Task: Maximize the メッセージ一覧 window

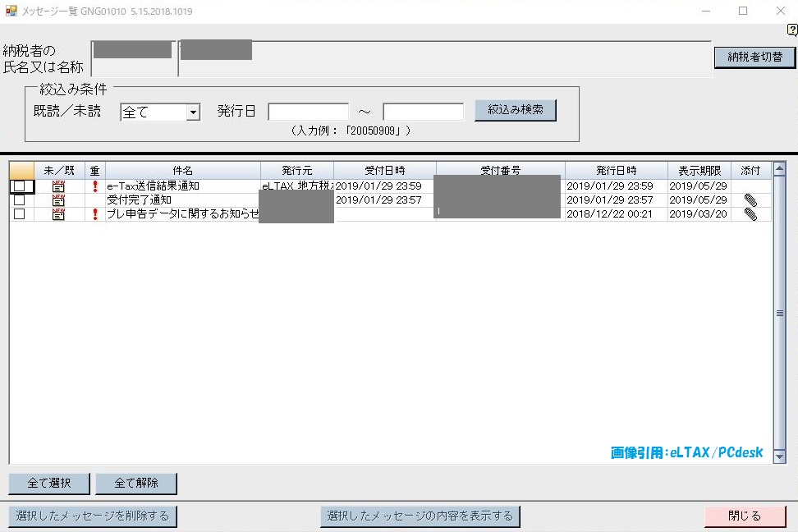Action: [743, 11]
